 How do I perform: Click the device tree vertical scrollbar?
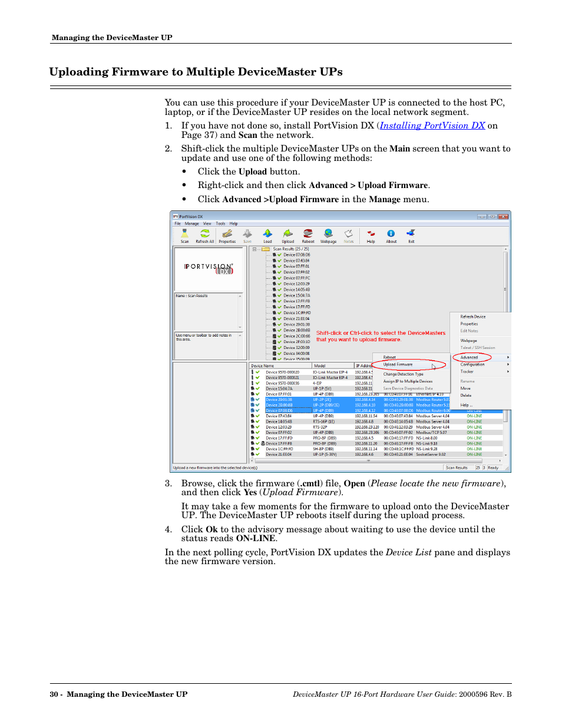505,304
